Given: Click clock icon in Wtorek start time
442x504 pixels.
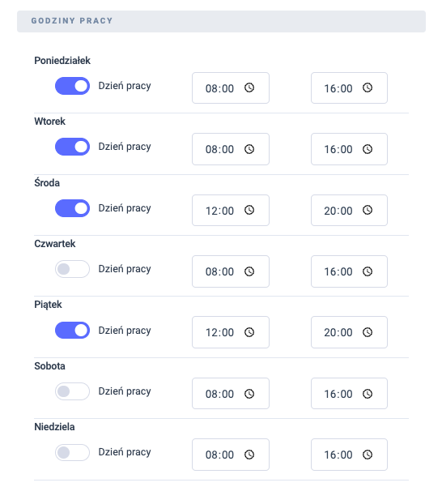Looking at the screenshot, I should pyautogui.click(x=249, y=149).
